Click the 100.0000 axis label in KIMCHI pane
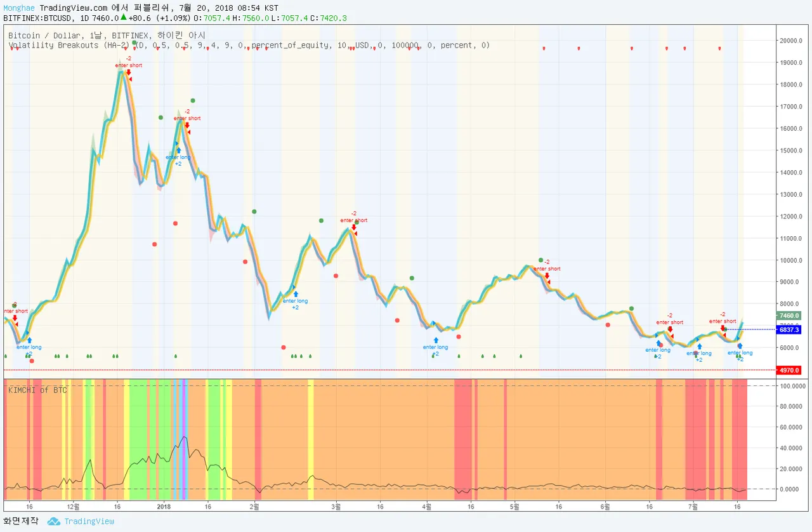The height and width of the screenshot is (532, 812). point(792,386)
